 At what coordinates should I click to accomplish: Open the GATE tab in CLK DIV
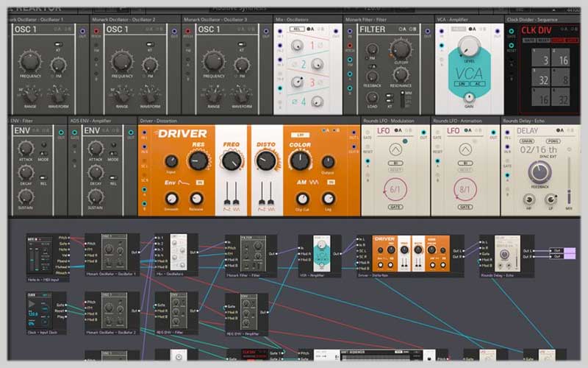(529, 40)
